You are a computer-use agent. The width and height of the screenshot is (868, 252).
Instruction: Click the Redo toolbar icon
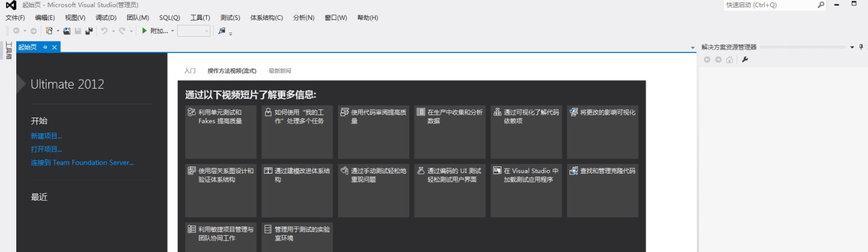coord(122,31)
